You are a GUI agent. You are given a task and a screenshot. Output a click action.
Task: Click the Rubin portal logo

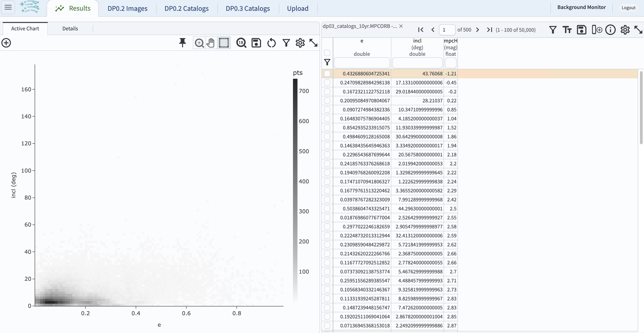click(30, 7)
